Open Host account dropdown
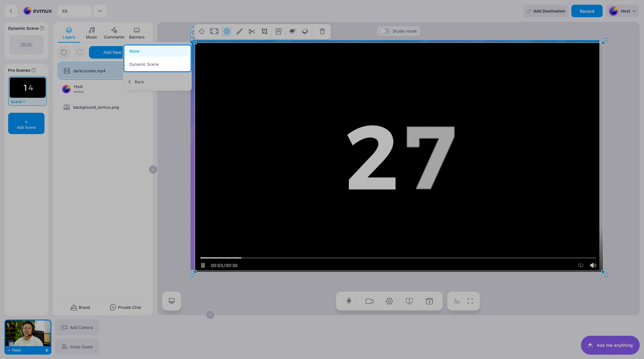Image resolution: width=644 pixels, height=359 pixels. (x=622, y=11)
